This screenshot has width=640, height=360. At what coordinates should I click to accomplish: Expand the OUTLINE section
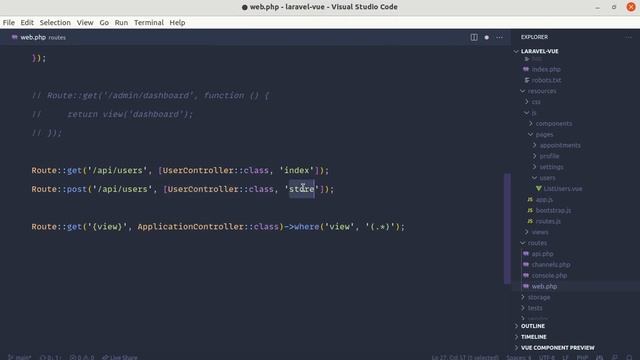(533, 326)
